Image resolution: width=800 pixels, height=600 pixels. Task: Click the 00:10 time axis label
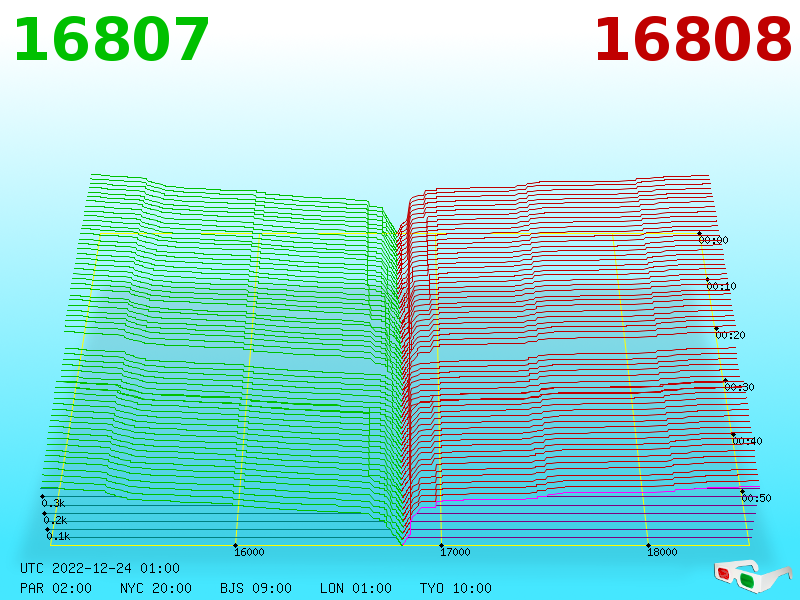click(721, 286)
